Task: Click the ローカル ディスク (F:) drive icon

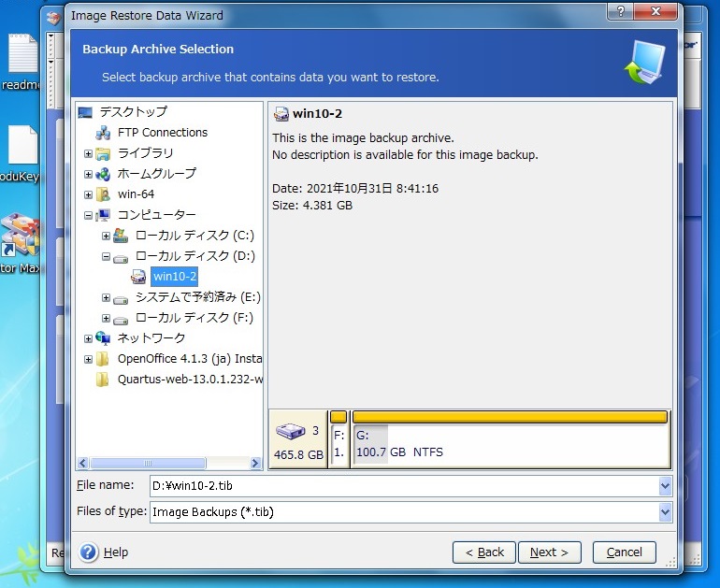Action: click(121, 319)
